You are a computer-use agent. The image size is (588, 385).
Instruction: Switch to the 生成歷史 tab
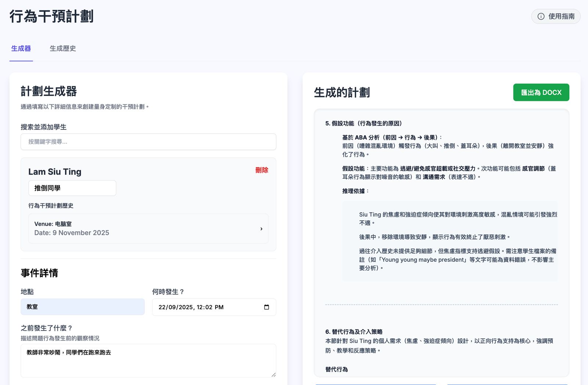[63, 49]
